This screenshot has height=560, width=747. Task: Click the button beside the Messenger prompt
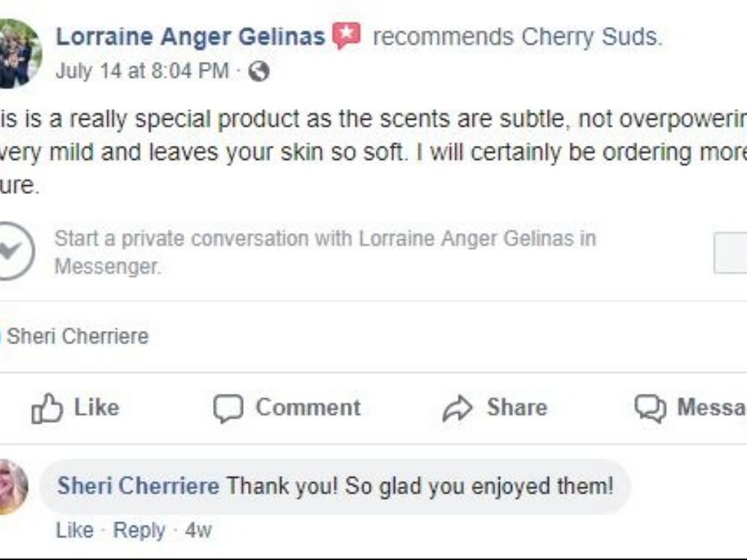coord(730,254)
